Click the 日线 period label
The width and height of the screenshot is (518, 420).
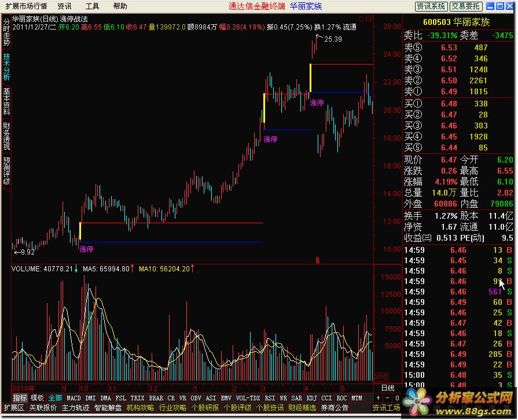(388, 388)
